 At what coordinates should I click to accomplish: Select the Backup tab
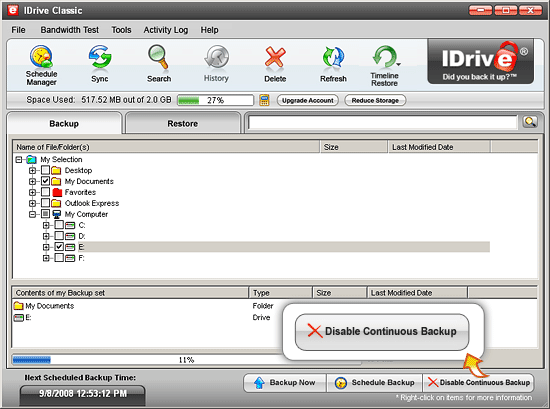coord(64,123)
